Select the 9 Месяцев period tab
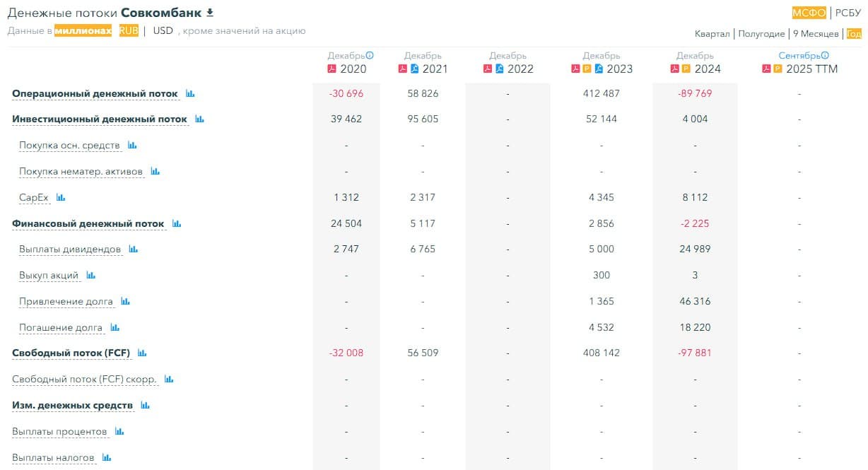 coord(816,34)
